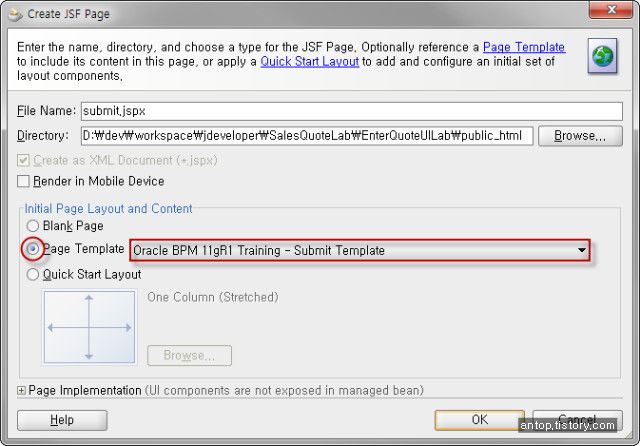640x446 pixels.
Task: Expand the Page Implementation section
Action: [x=21, y=391]
